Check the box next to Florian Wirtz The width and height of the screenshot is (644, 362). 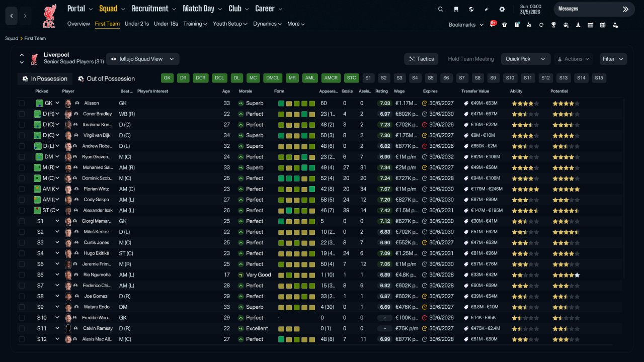click(22, 189)
